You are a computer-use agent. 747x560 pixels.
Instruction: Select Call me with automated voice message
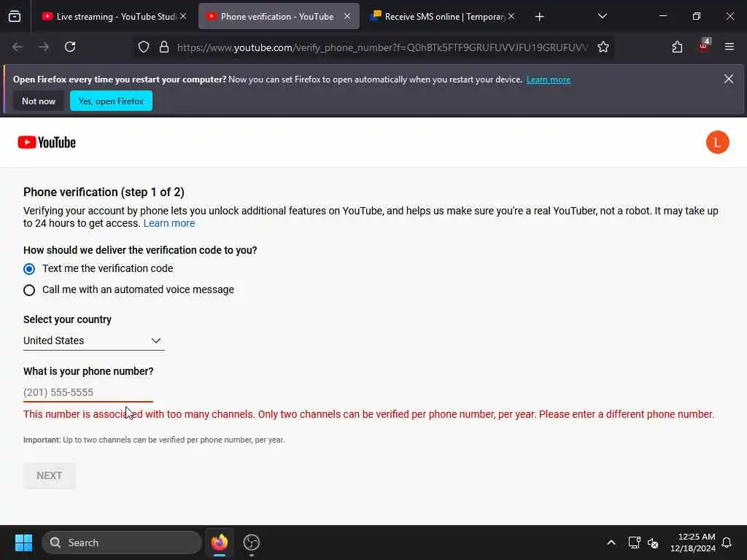(x=29, y=290)
